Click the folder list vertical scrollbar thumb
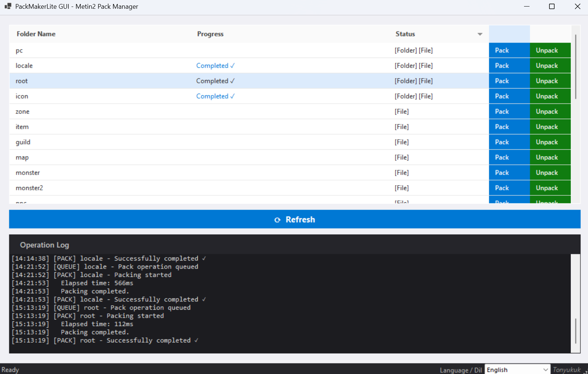The image size is (588, 374). [576, 67]
